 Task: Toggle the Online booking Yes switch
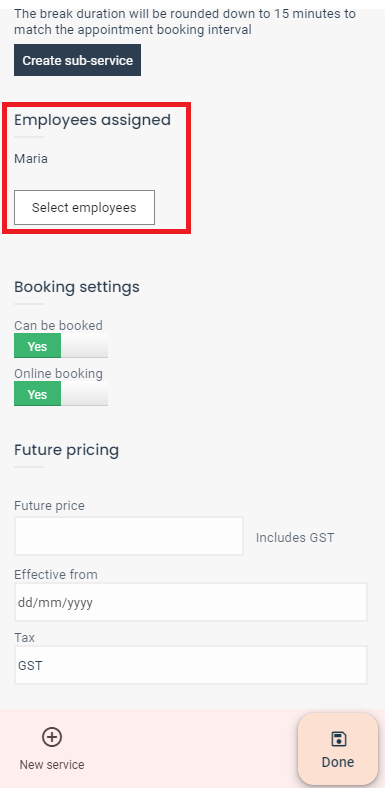61,394
